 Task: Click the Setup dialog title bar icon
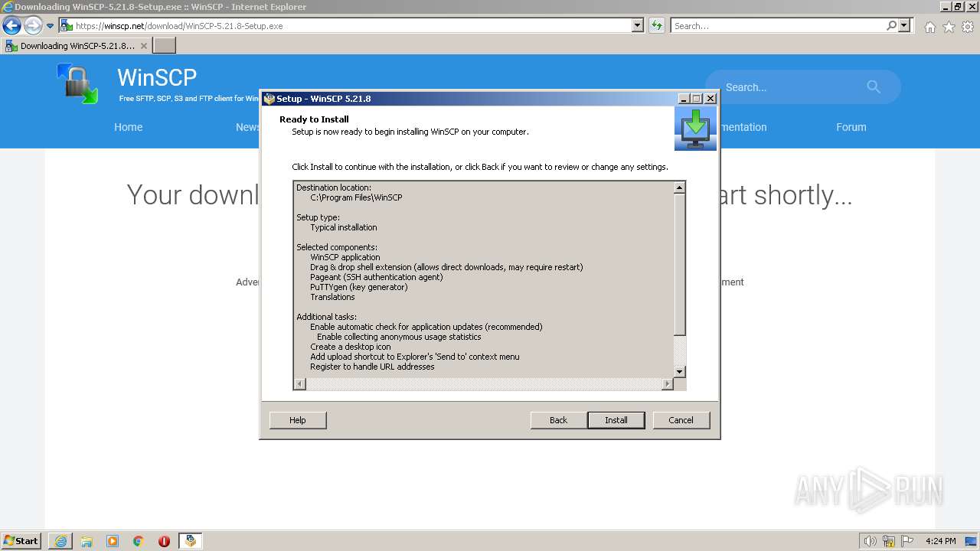(269, 99)
